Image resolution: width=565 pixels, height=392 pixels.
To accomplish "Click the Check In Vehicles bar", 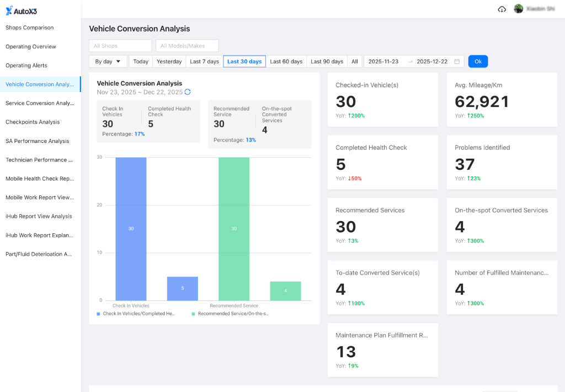I will pos(131,229).
